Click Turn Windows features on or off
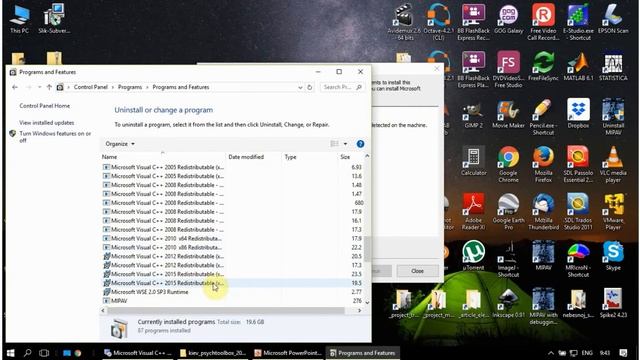 (x=55, y=137)
